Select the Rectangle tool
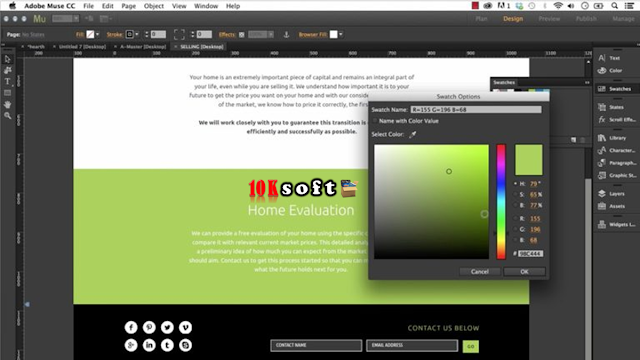Screen dimensions: 640x360 coord(7,93)
